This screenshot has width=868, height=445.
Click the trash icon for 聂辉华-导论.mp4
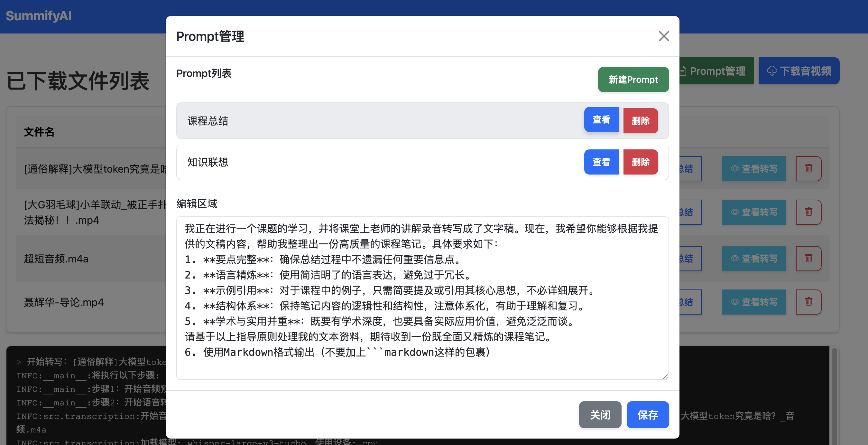[x=808, y=302]
